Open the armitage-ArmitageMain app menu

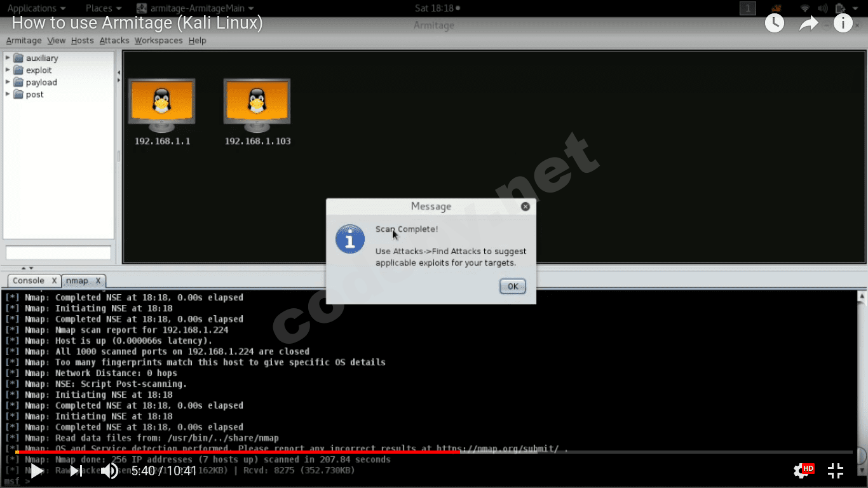[196, 8]
